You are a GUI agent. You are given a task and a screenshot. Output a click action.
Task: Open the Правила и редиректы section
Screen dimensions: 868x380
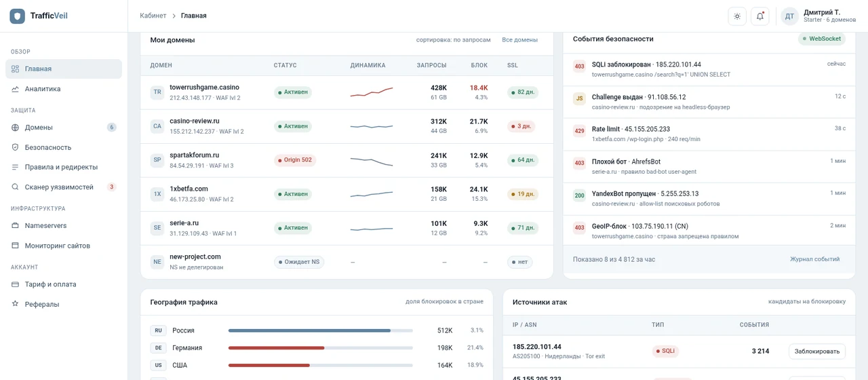point(64,167)
